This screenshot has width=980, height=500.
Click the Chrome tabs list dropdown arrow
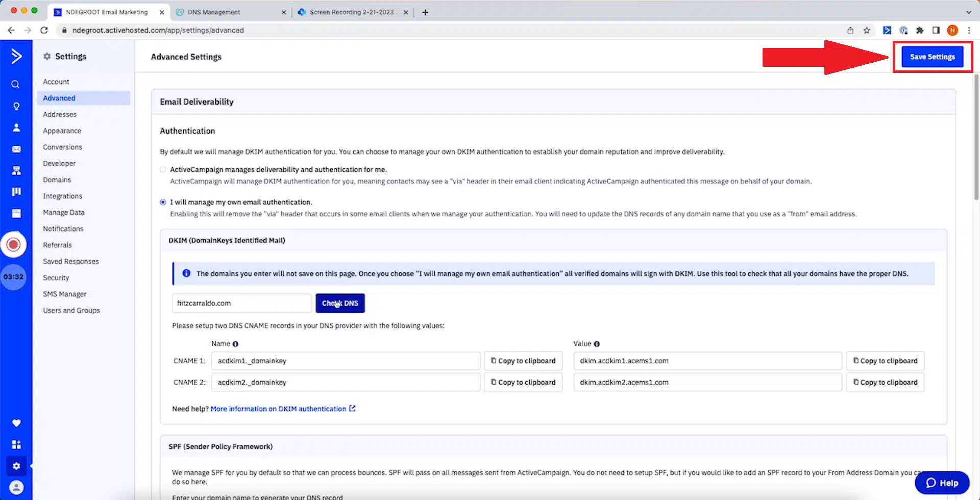pyautogui.click(x=968, y=12)
